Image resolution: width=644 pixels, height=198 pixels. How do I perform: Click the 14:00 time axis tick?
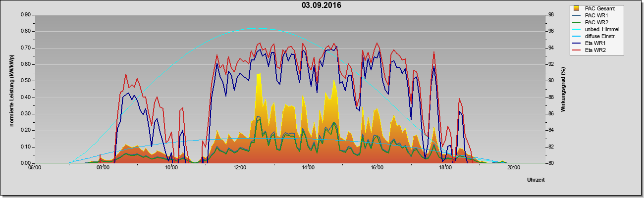(x=308, y=168)
